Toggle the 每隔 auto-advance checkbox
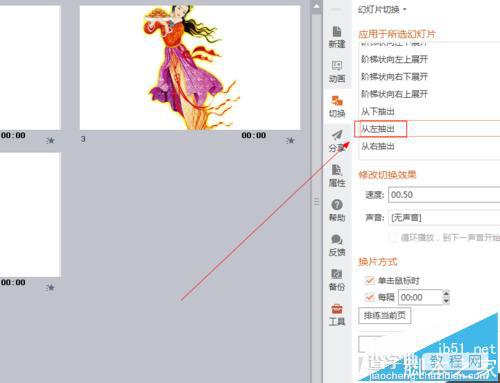The image size is (500, 383). coord(370,297)
